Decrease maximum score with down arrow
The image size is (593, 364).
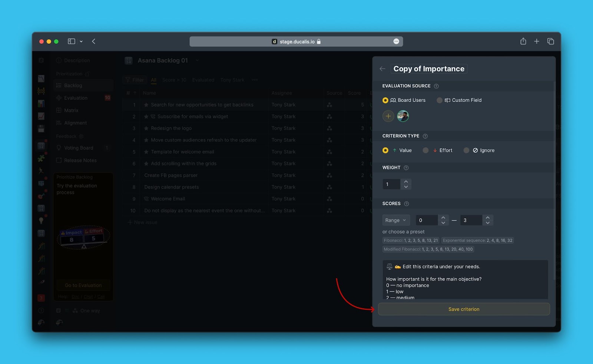coord(488,223)
